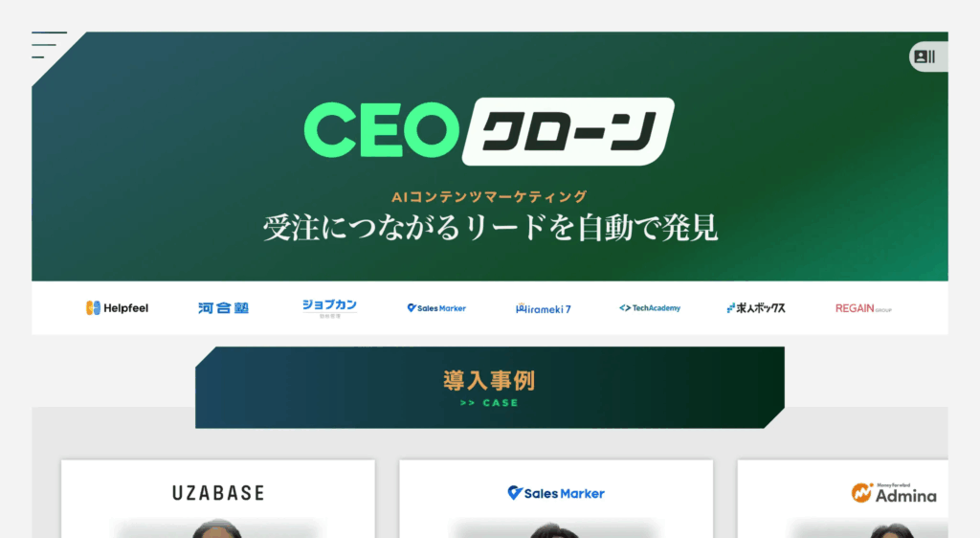Open the hamburger menu icon
Viewport: 980px width, 538px height.
(49, 45)
